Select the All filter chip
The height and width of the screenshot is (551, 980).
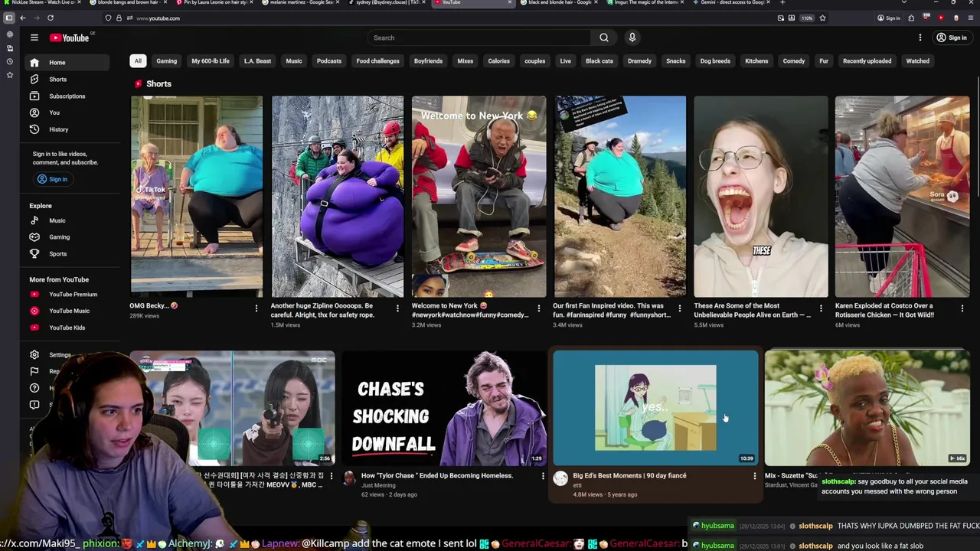click(x=138, y=61)
